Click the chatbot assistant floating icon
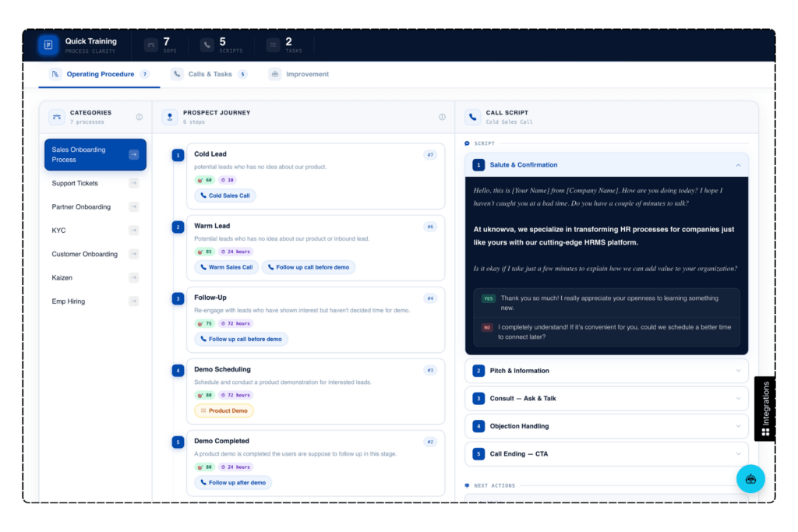798x532 pixels. pyautogui.click(x=750, y=479)
